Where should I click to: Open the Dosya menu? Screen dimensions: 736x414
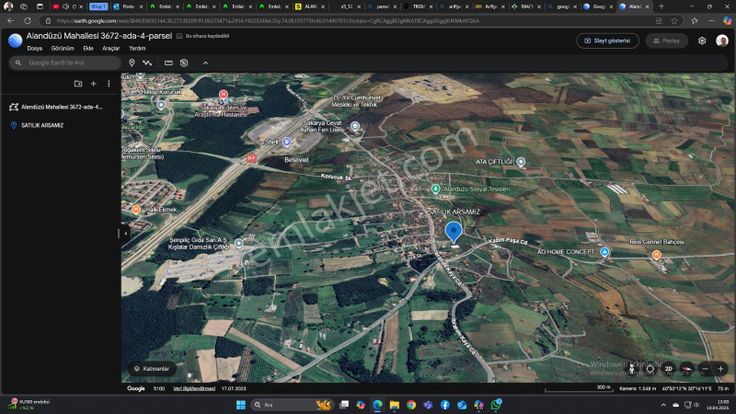tap(34, 48)
